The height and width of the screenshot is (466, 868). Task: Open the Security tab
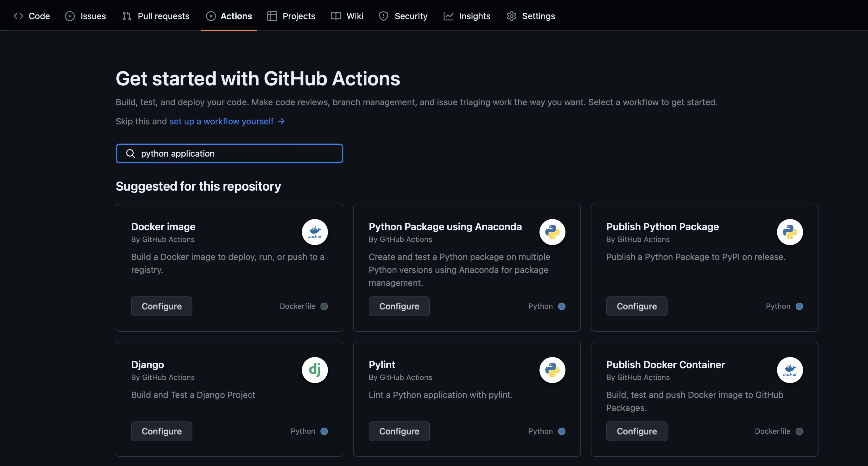tap(403, 16)
